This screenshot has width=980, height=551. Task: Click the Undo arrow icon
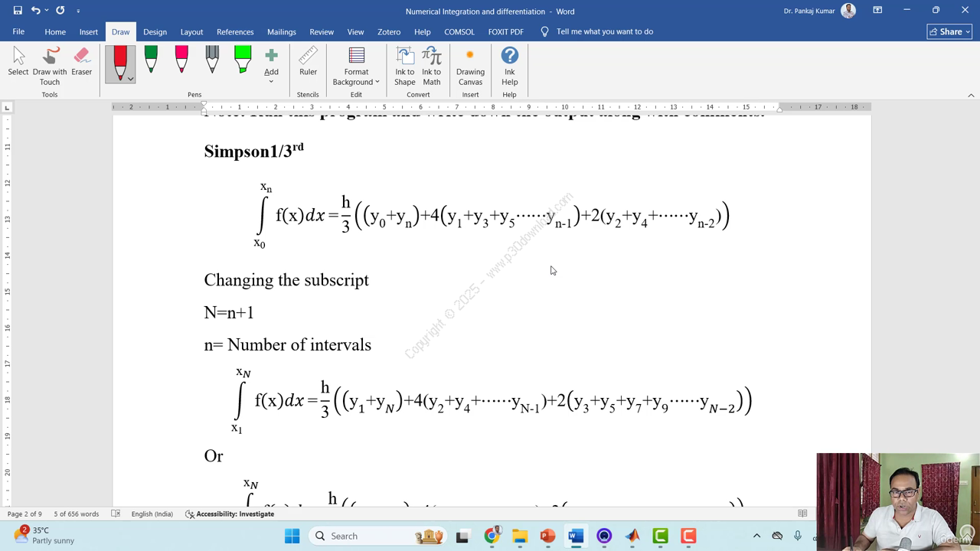[x=35, y=11]
